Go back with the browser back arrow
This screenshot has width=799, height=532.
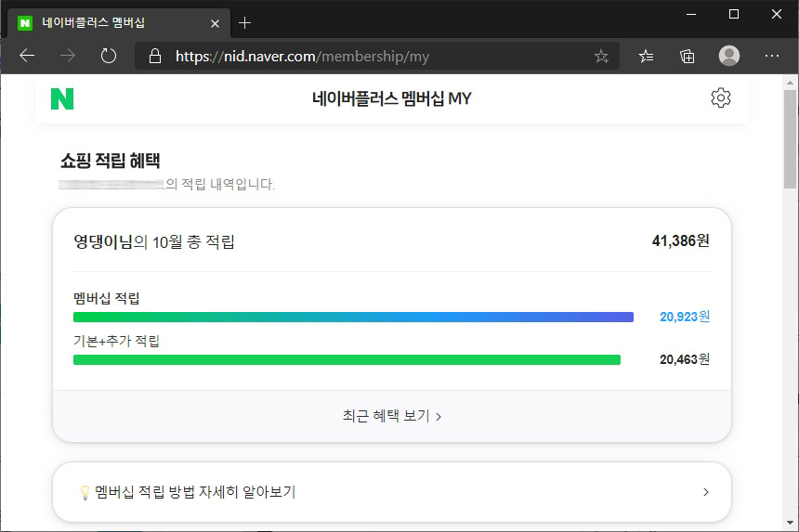tap(27, 56)
